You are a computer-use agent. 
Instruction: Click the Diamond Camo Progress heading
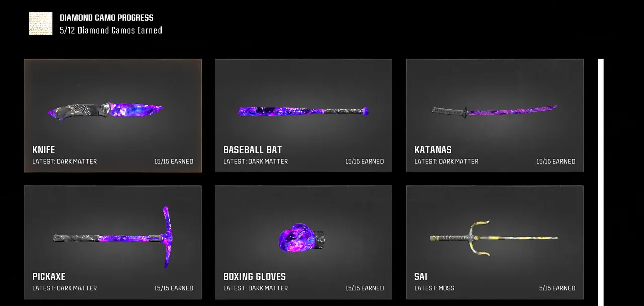(107, 18)
